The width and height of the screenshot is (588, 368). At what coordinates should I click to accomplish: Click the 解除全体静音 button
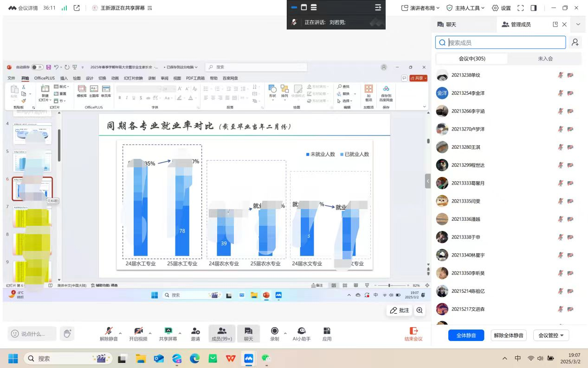[508, 335]
